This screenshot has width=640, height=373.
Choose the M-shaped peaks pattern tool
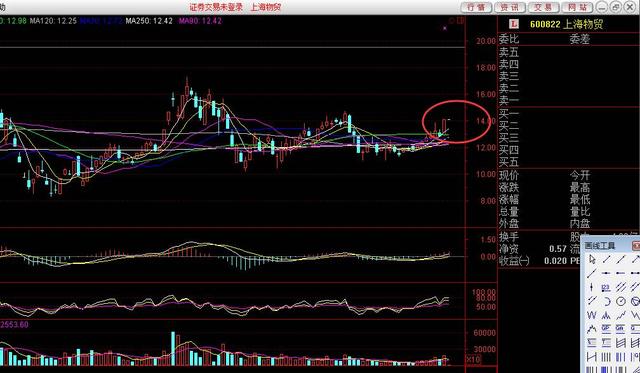click(x=606, y=315)
